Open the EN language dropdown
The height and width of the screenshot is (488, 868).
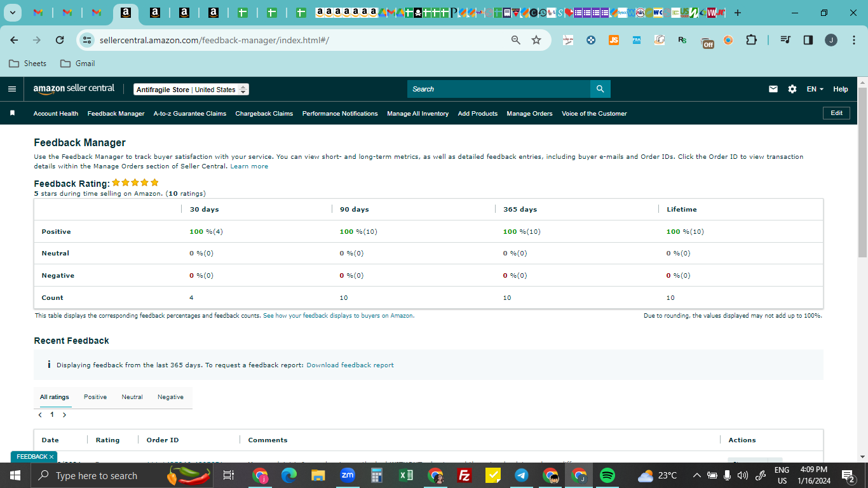coord(815,89)
